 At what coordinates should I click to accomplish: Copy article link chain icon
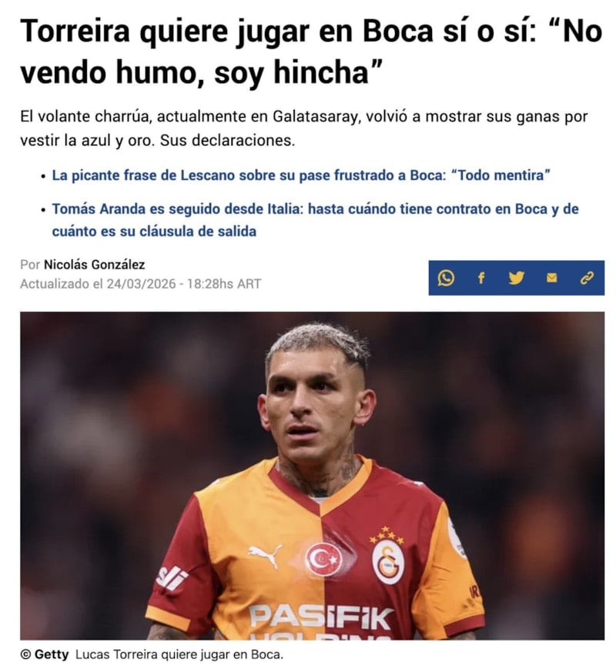pos(587,278)
